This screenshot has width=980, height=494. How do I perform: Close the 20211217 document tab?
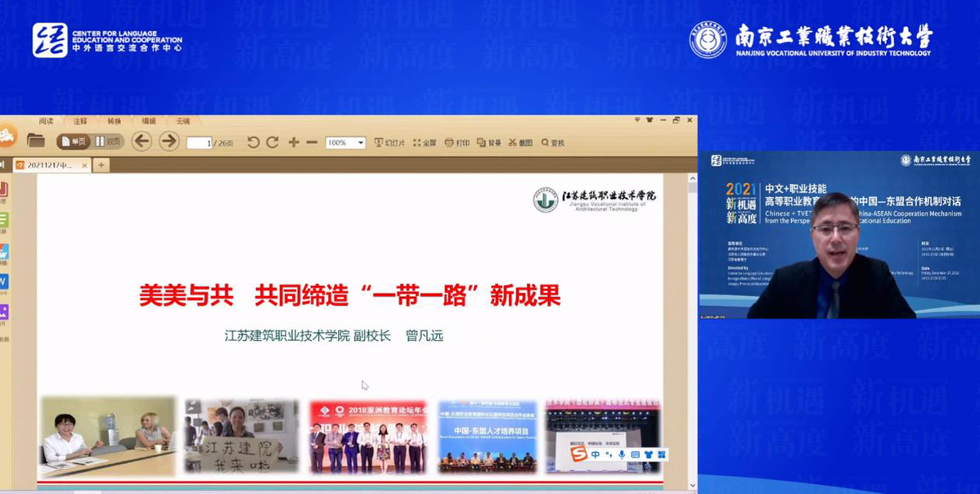[x=84, y=165]
